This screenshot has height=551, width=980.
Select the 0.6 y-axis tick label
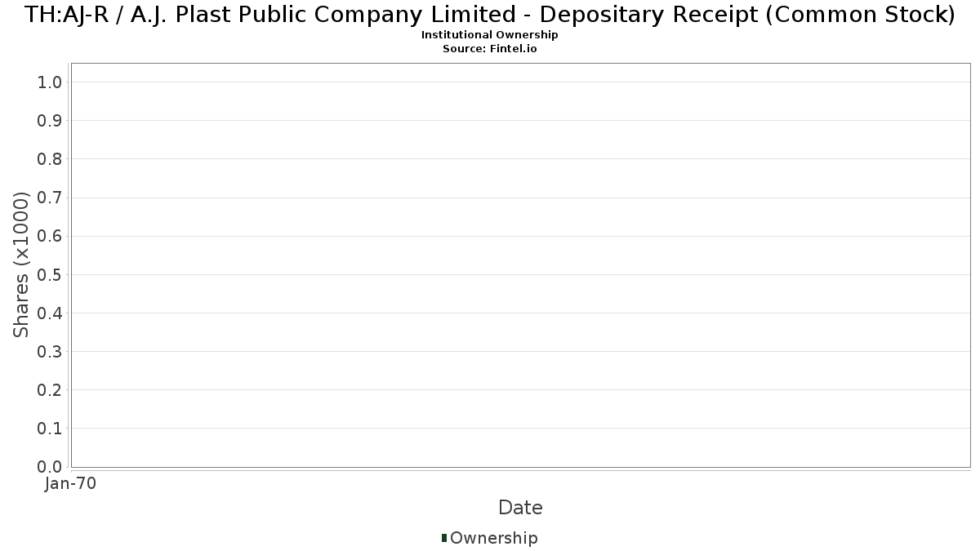click(50, 236)
